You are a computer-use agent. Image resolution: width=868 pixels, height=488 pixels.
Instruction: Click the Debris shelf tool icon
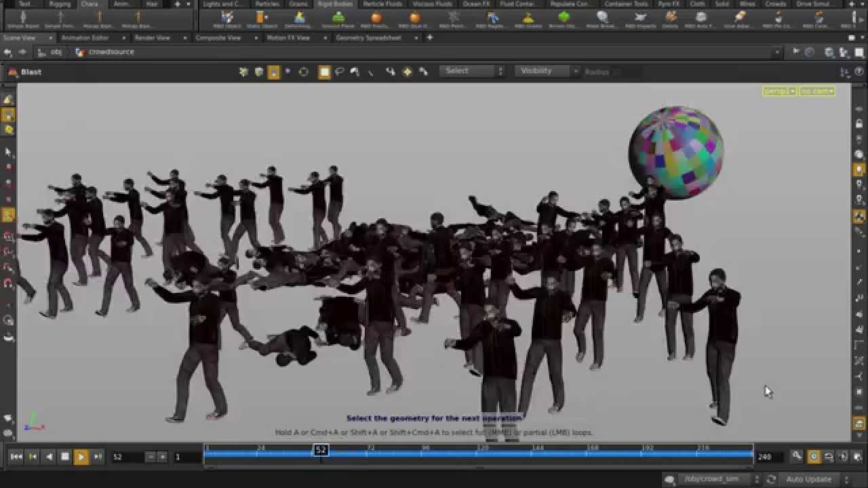[670, 19]
